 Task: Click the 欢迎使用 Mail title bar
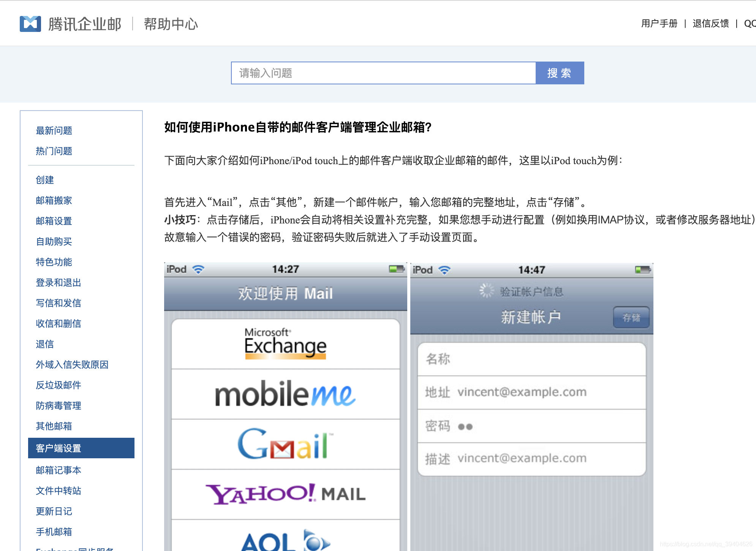pos(286,293)
